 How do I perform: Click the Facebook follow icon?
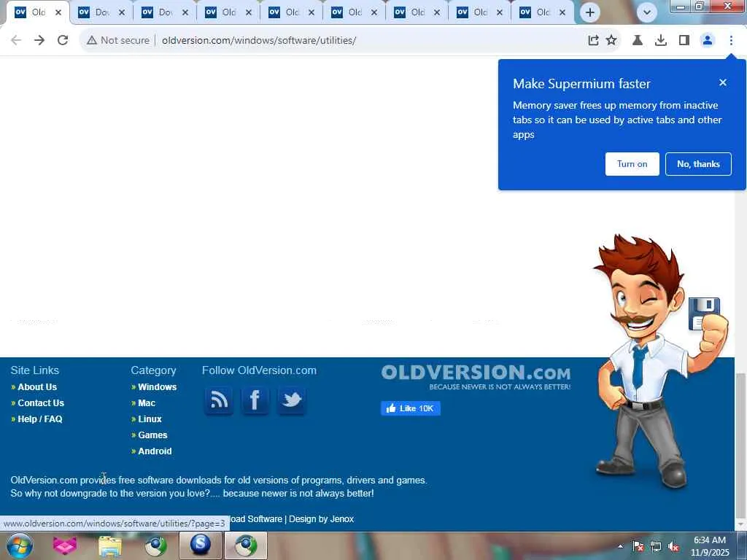tap(255, 400)
